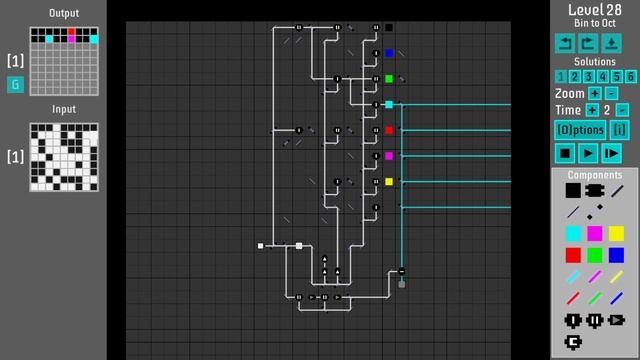Open the [i] info panel
The image size is (640, 360).
[x=619, y=130]
